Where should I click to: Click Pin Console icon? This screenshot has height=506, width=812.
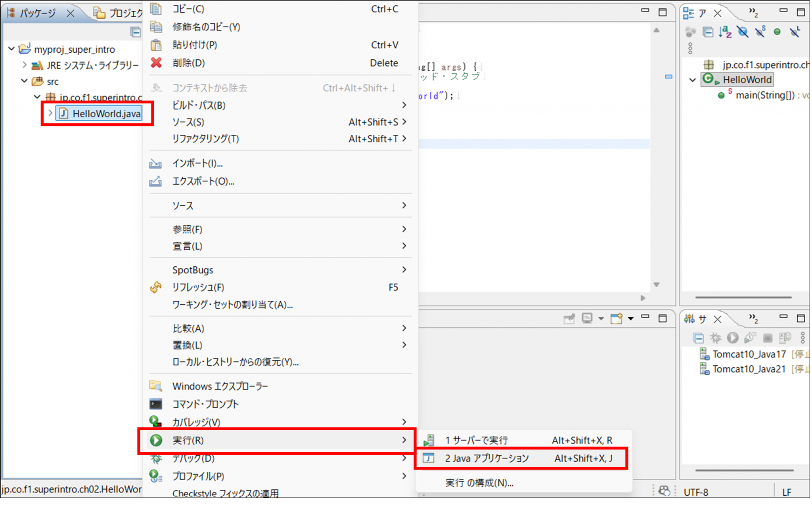click(569, 319)
